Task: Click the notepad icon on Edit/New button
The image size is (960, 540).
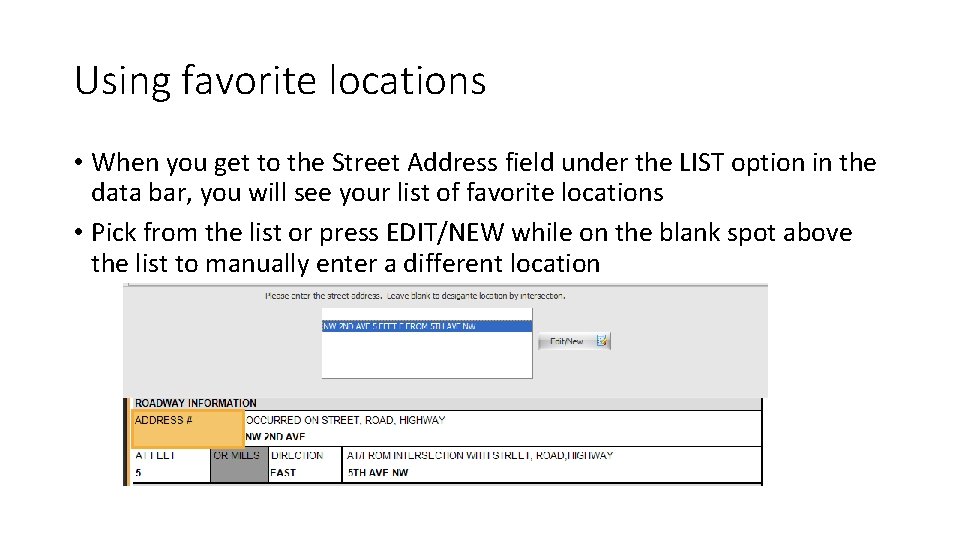Action: [x=602, y=340]
